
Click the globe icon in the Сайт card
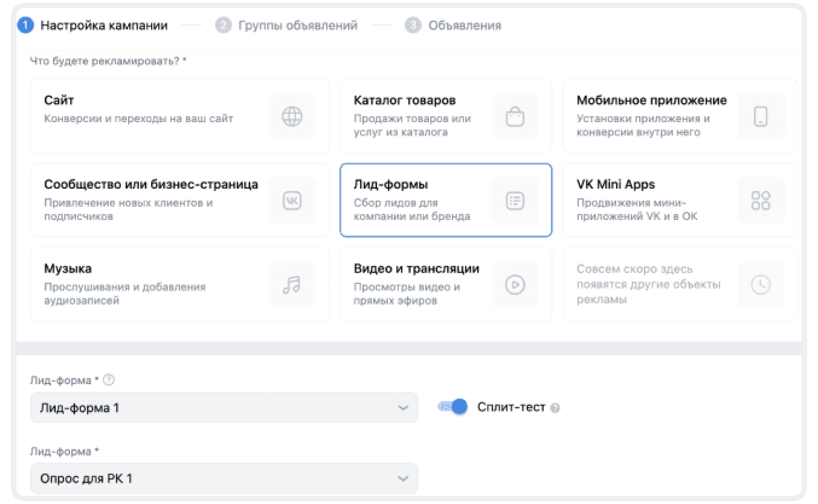(x=292, y=116)
